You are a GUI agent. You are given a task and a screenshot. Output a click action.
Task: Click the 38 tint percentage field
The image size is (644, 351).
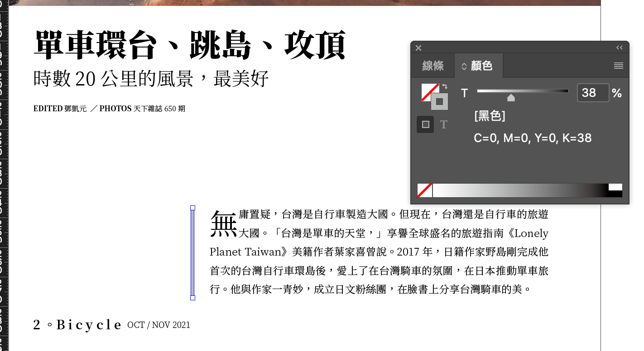pos(592,93)
